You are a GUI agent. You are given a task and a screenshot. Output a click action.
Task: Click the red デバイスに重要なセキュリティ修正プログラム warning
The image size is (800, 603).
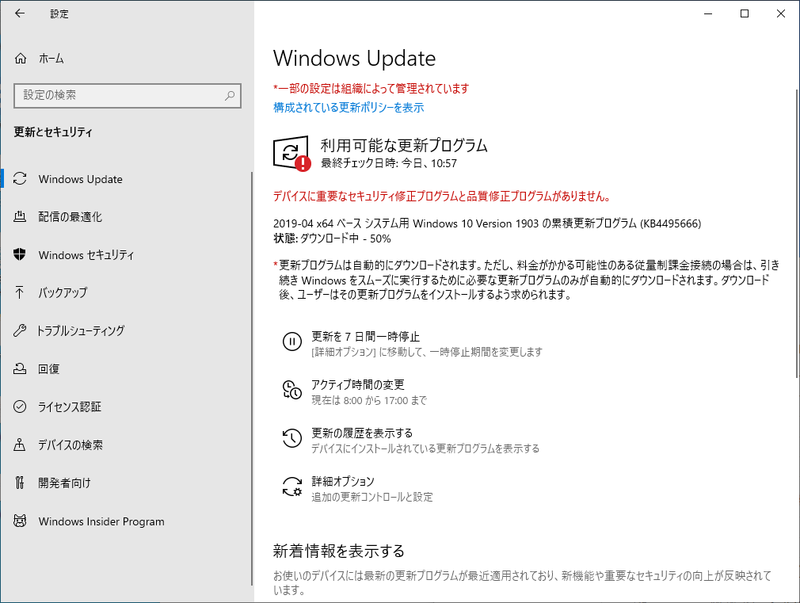click(x=442, y=196)
